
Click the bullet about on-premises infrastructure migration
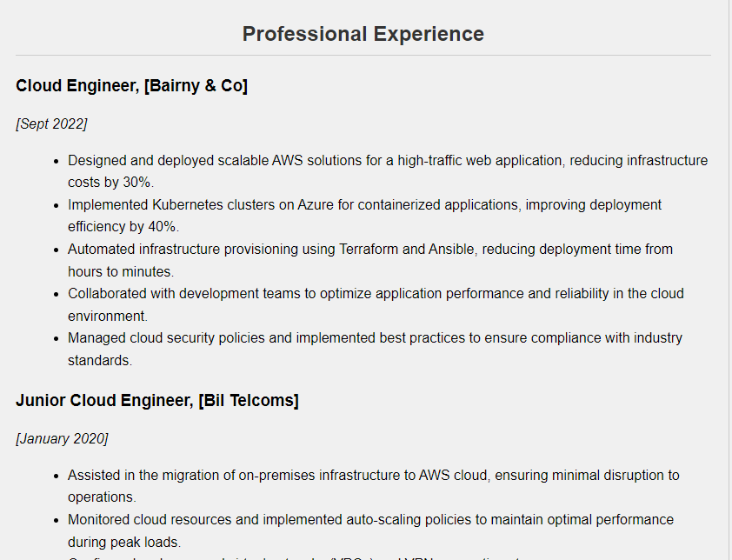point(373,476)
